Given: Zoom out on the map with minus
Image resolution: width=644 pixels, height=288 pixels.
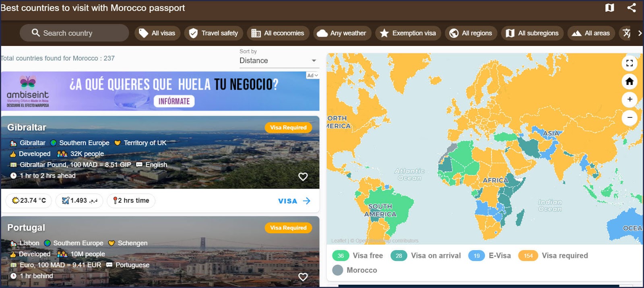Looking at the screenshot, I should click(630, 118).
